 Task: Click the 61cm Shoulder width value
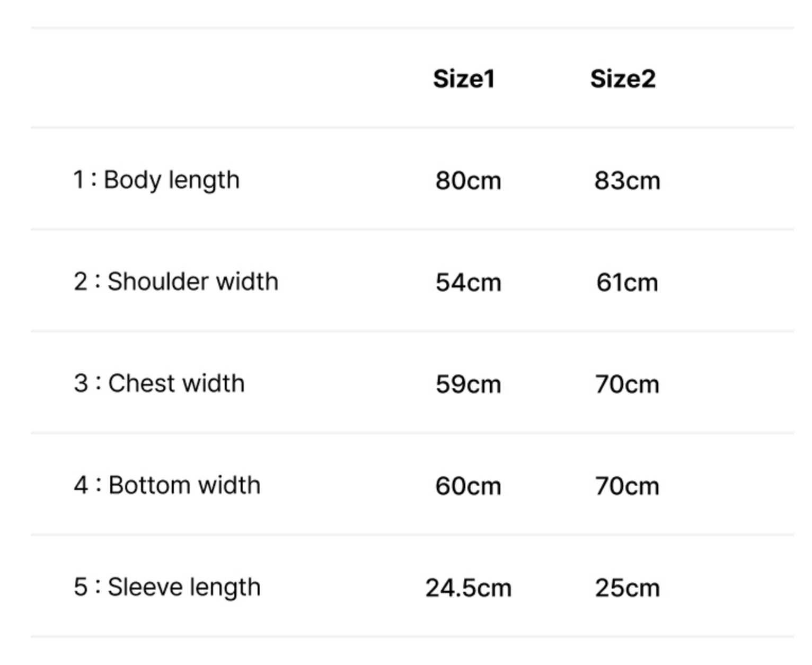coord(627,282)
